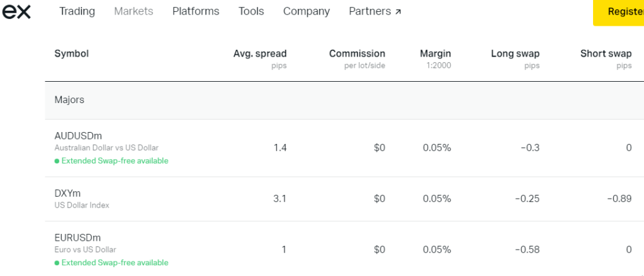644x276 pixels.
Task: Open the Platforms menu
Action: pos(196,11)
